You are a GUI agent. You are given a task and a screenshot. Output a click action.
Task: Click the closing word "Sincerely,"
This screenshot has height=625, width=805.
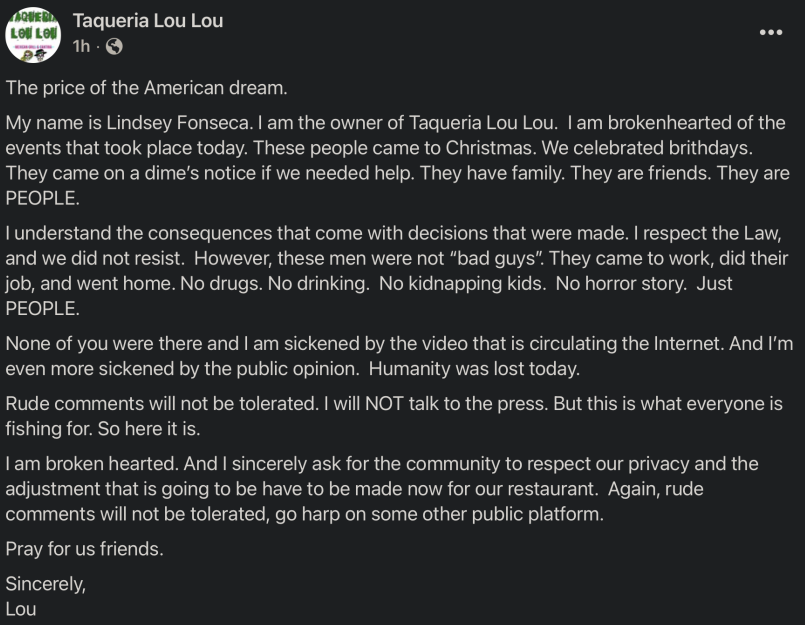46,584
